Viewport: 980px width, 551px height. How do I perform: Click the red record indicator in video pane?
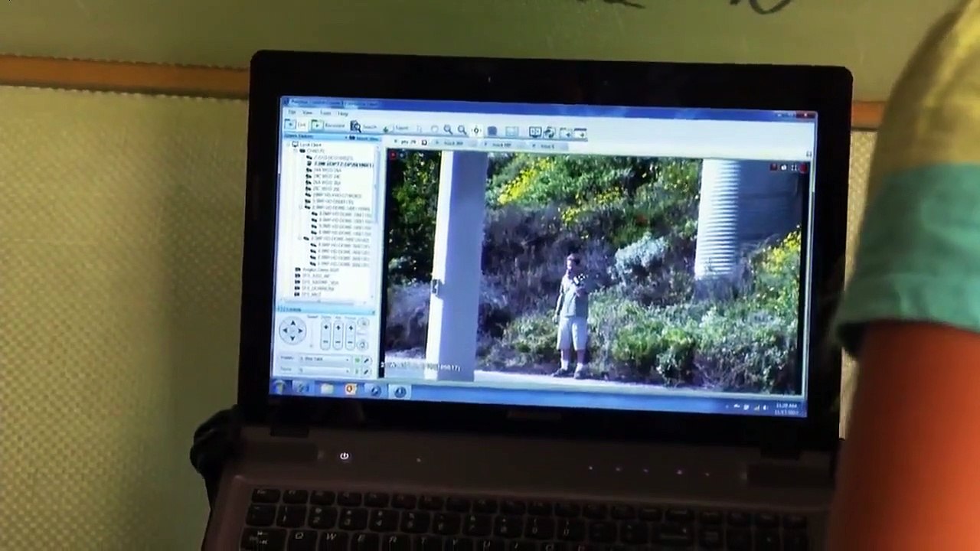[x=393, y=155]
